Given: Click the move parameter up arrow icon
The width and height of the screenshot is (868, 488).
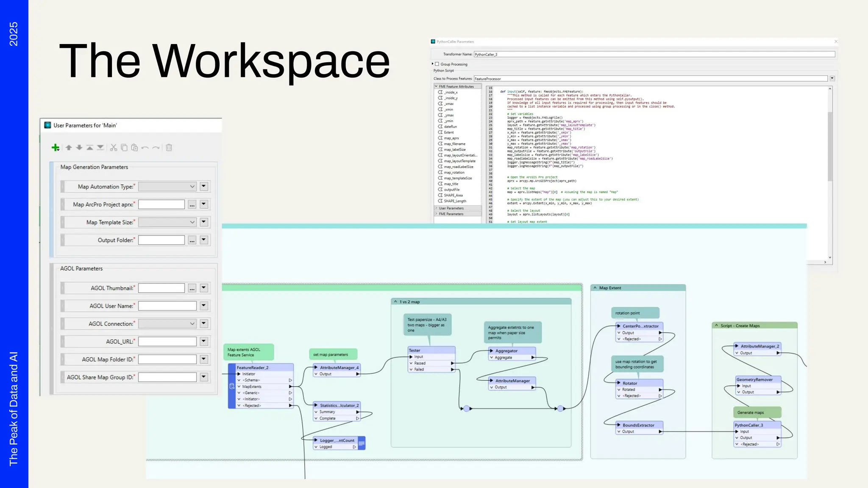Looking at the screenshot, I should (69, 147).
